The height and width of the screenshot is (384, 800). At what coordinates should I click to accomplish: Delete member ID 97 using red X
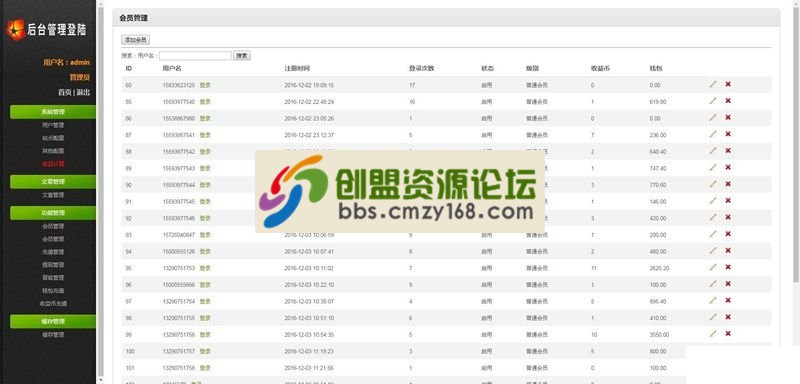pyautogui.click(x=728, y=300)
